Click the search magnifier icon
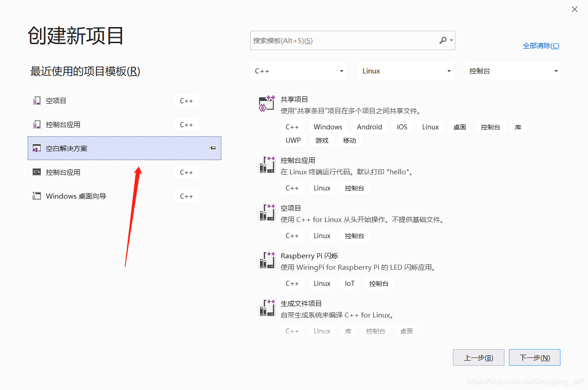Viewport: 588px width, 390px height. (443, 40)
